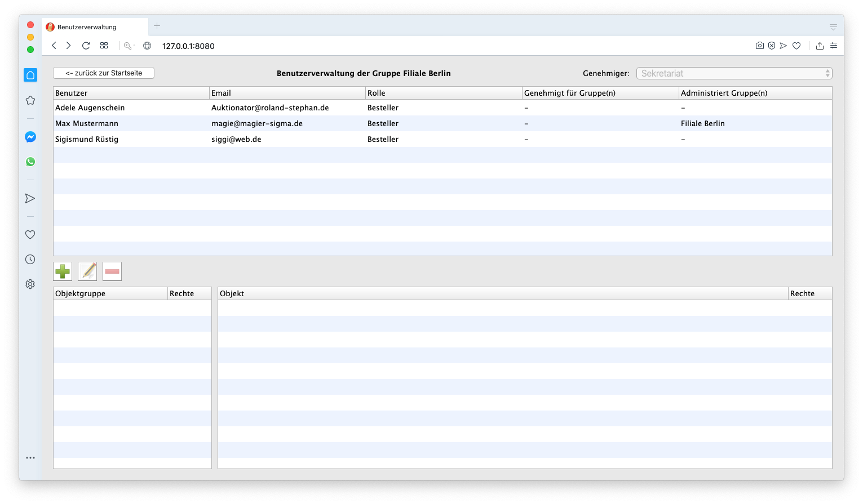The width and height of the screenshot is (863, 504).
Task: Open a new tab with plus button
Action: [157, 26]
